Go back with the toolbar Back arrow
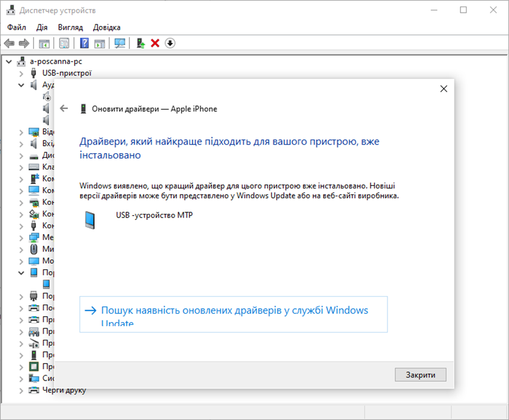The width and height of the screenshot is (509, 420). pyautogui.click(x=9, y=43)
